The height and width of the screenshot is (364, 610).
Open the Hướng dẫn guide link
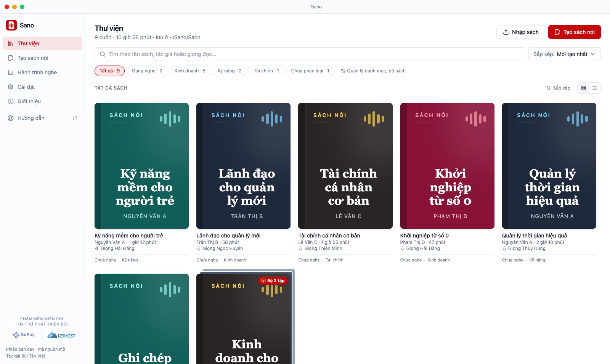tap(42, 118)
